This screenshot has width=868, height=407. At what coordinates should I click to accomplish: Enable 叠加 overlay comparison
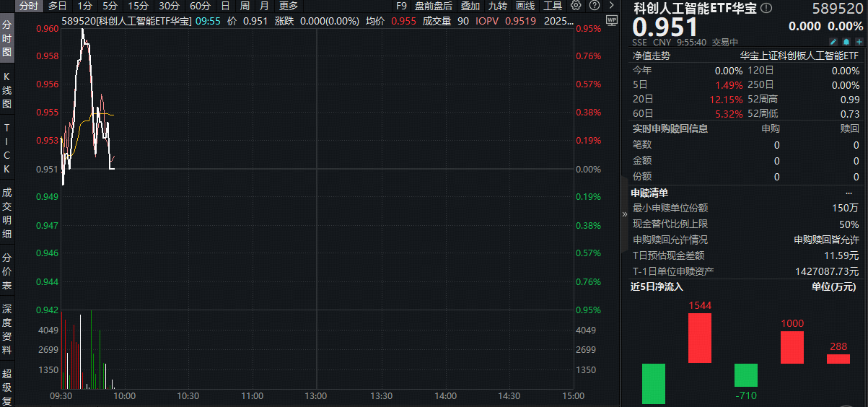[470, 6]
